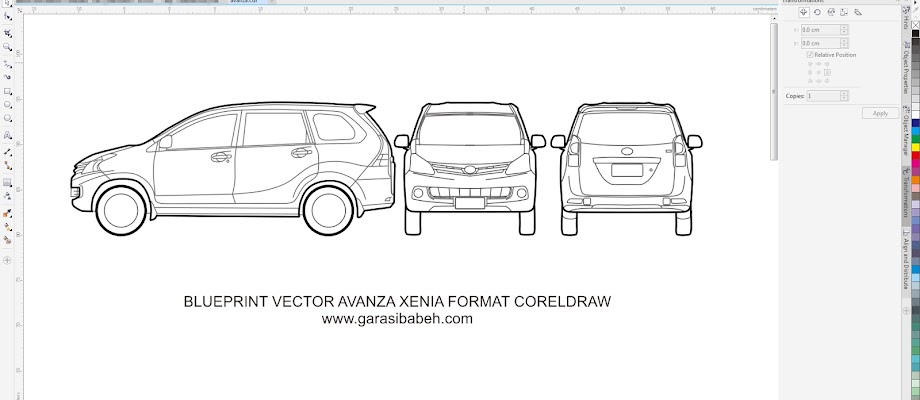Select the Polygon tool
The height and width of the screenshot is (400, 920).
[x=8, y=118]
